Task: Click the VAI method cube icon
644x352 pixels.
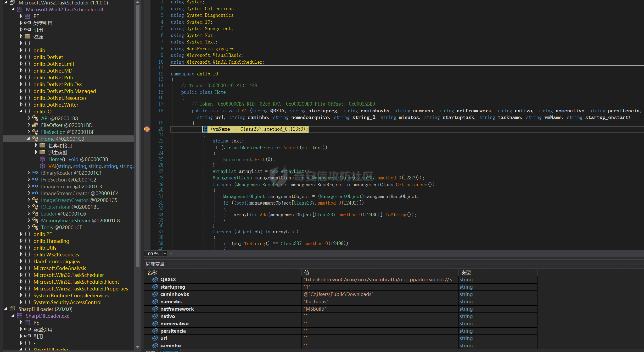Action: tap(42, 166)
